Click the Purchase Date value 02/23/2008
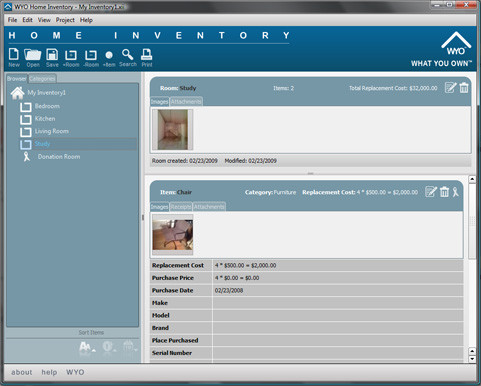481x386 pixels. tap(229, 290)
